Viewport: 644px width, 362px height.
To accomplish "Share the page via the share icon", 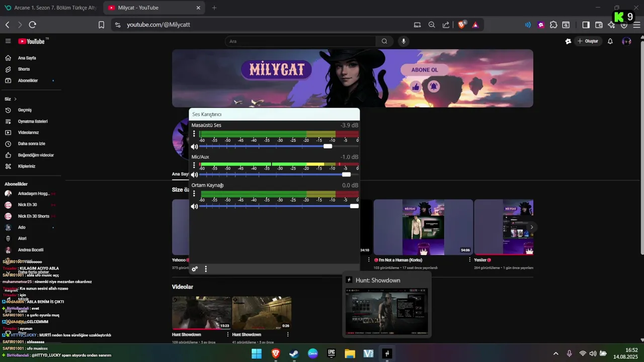I will click(x=446, y=25).
